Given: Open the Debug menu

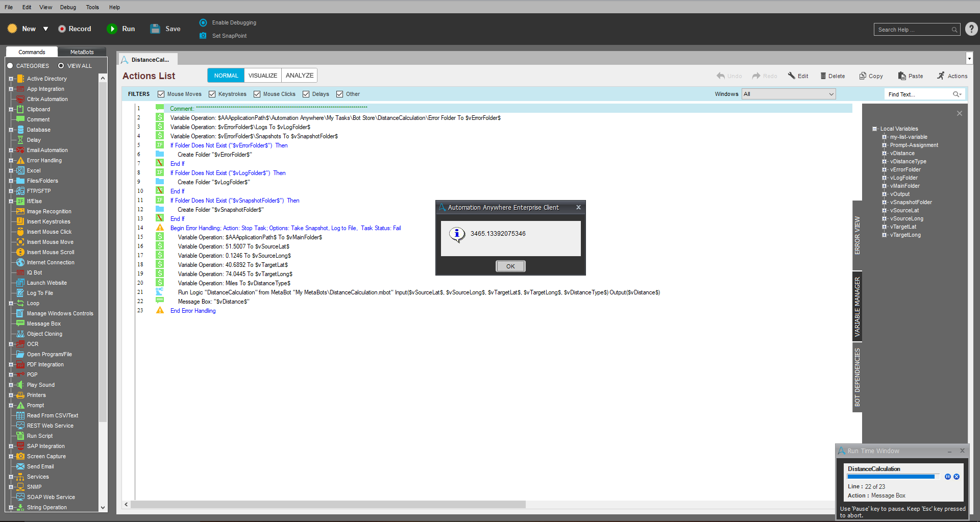Looking at the screenshot, I should pyautogui.click(x=68, y=7).
